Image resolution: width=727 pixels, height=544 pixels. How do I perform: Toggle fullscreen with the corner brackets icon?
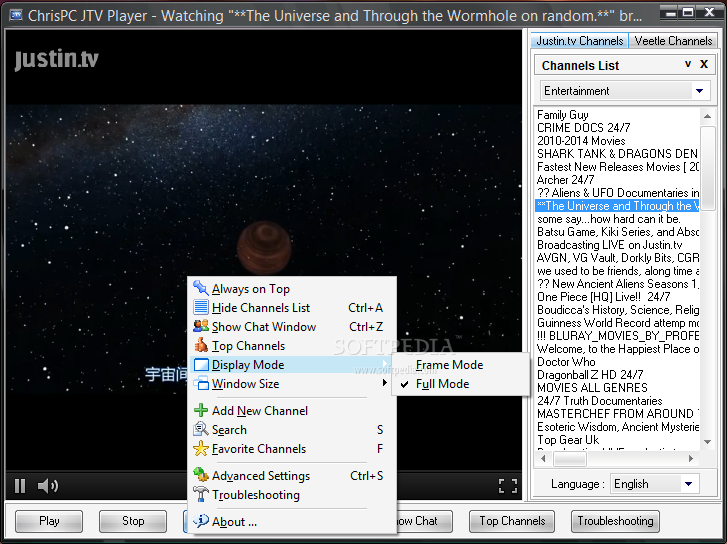click(508, 486)
